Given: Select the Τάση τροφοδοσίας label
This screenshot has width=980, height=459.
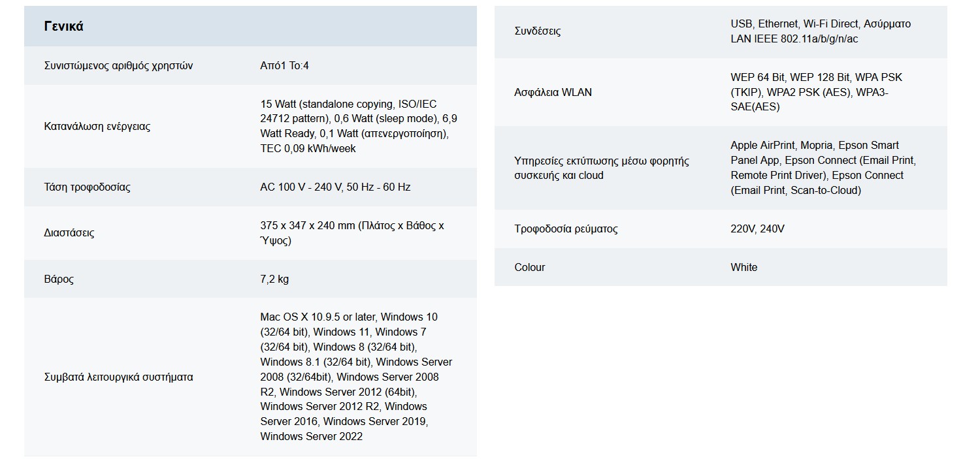Looking at the screenshot, I should (87, 187).
